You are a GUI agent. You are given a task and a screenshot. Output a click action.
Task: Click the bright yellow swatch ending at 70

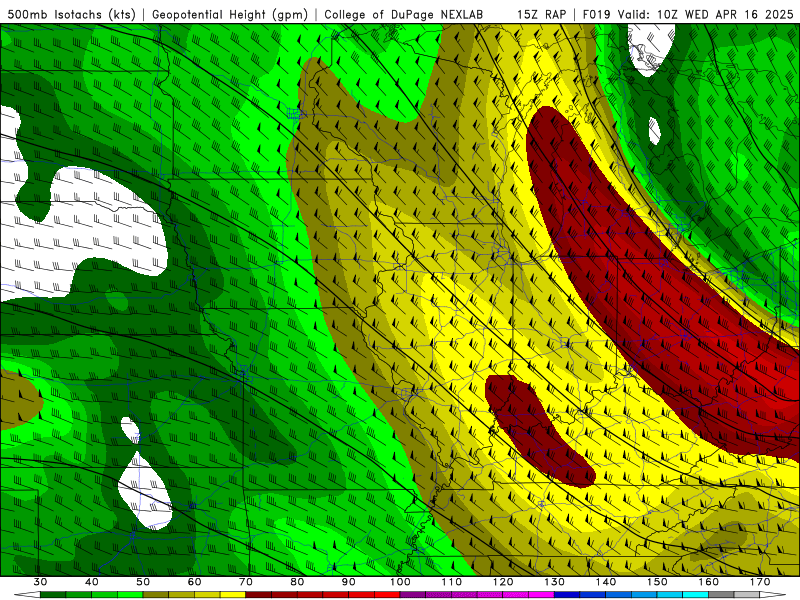click(233, 595)
